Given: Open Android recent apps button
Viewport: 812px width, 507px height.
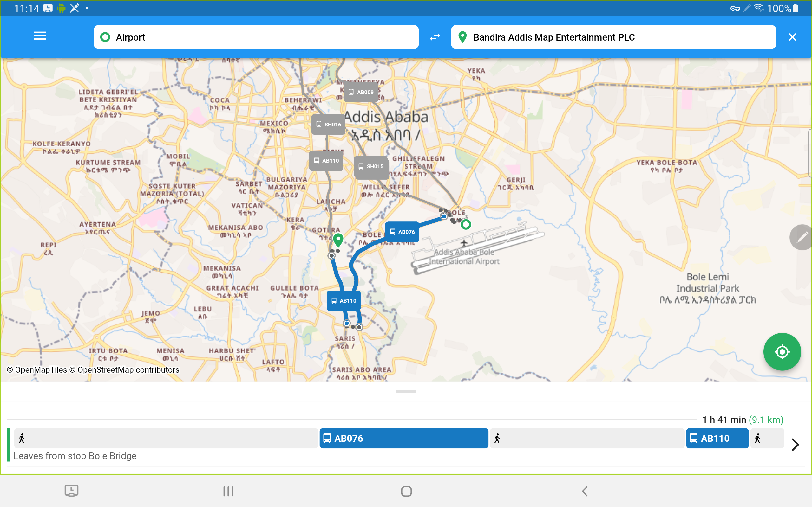Looking at the screenshot, I should 228,491.
